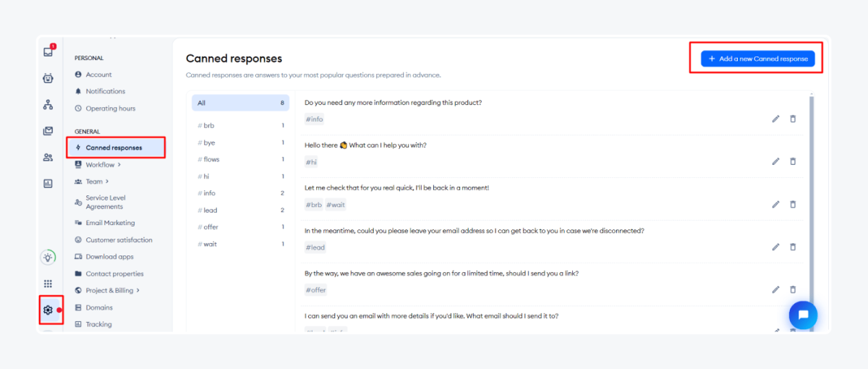Show All canned responses filter

click(x=240, y=103)
